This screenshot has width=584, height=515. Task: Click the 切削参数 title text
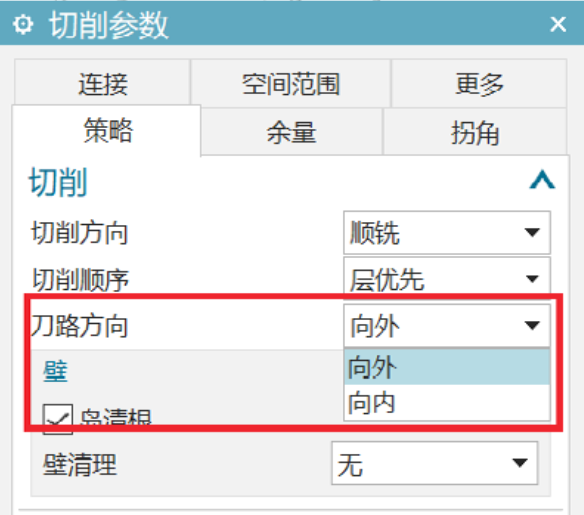[109, 25]
